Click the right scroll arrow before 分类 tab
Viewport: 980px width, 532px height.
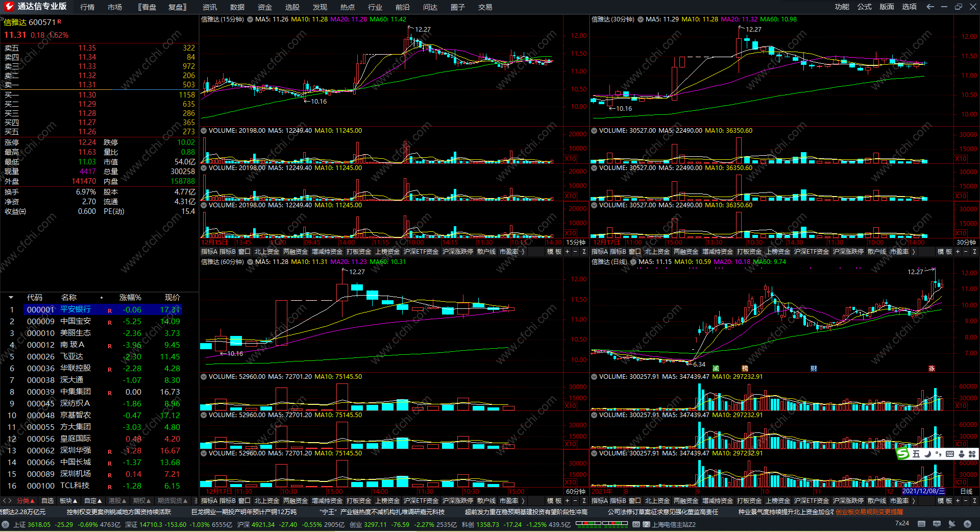point(10,501)
